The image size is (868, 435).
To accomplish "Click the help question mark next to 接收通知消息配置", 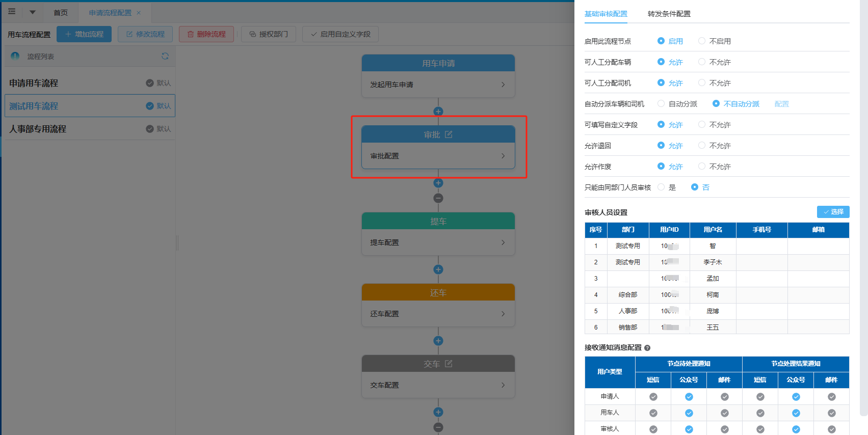I will (647, 348).
